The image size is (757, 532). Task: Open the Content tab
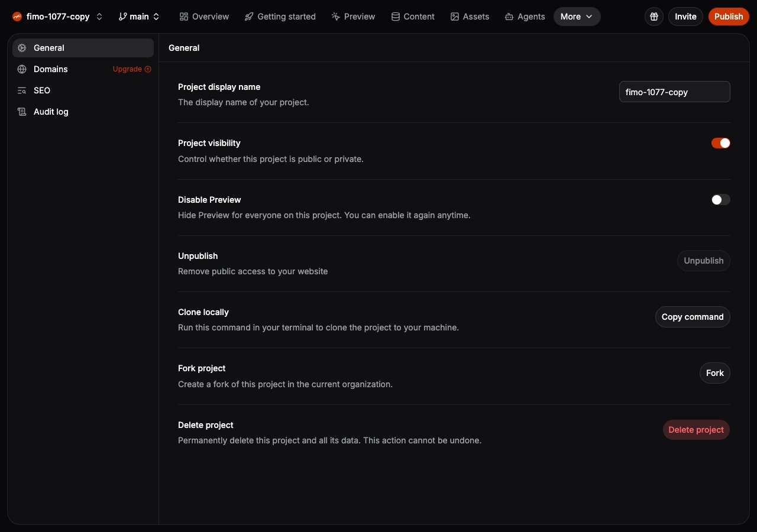(x=413, y=17)
